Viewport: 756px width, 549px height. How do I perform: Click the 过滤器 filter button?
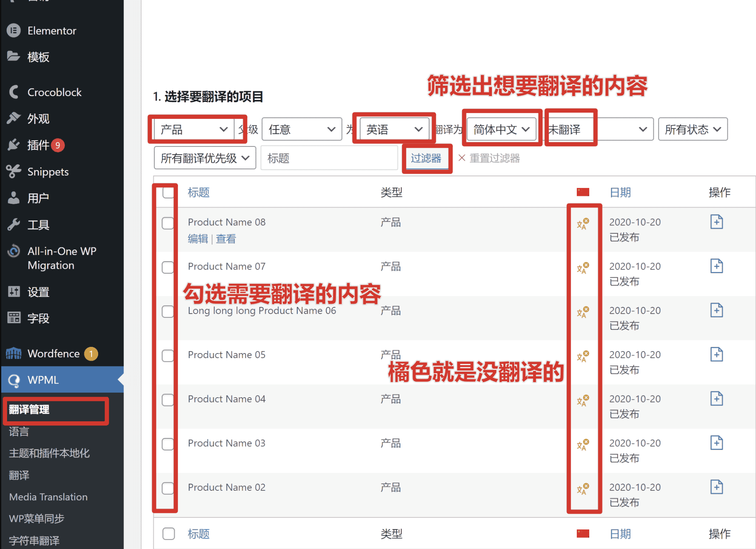[x=427, y=158]
